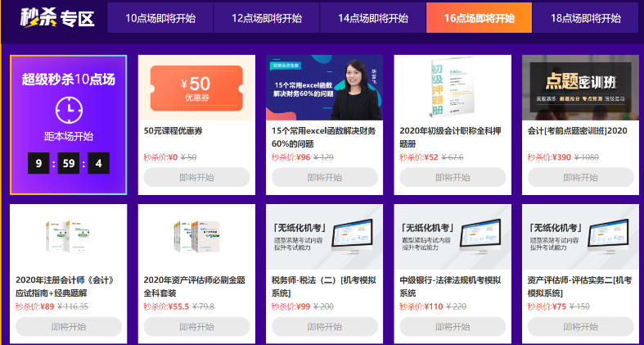
Task: Click 即将开始 button for 注册会计师《会计》应试指南
Action: tap(69, 326)
